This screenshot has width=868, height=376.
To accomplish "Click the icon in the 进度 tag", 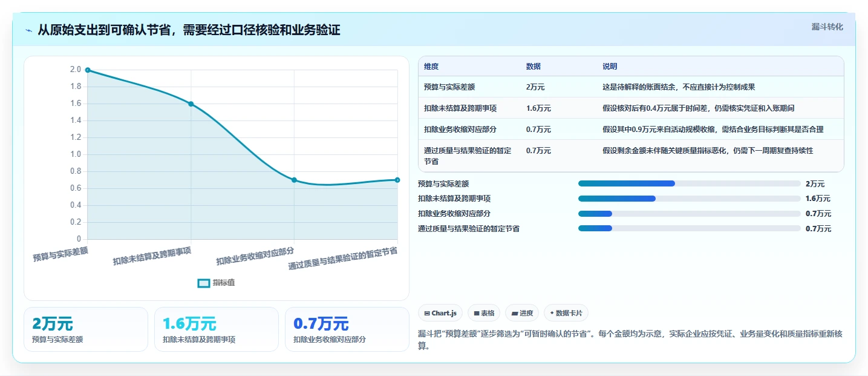I will tap(515, 314).
